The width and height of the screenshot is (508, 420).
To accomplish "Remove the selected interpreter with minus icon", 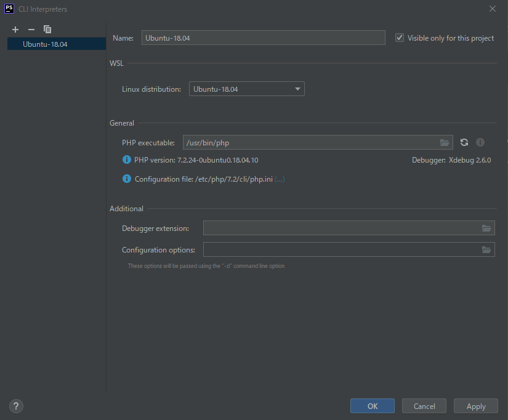I will pos(31,30).
